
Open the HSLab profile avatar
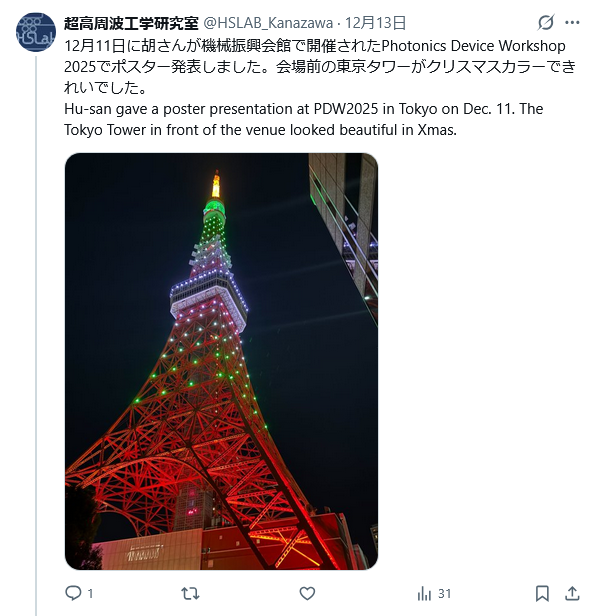click(x=36, y=32)
